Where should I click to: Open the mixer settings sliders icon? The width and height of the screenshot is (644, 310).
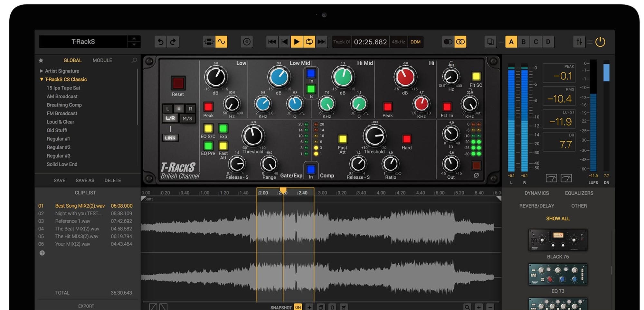click(579, 42)
